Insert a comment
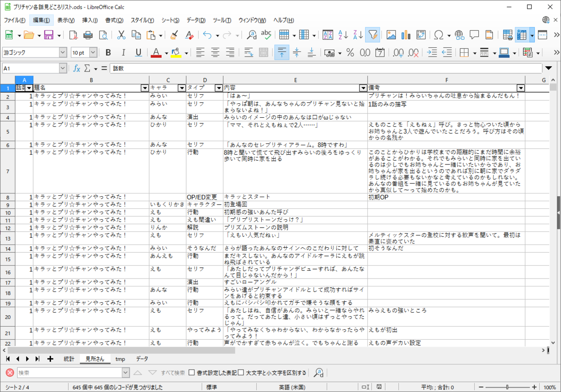The height and width of the screenshot is (392, 561). (474, 35)
